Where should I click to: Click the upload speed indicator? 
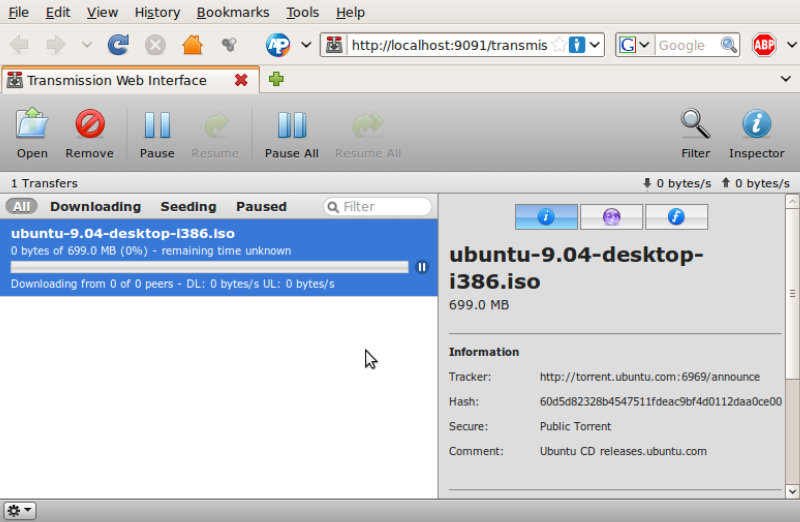point(755,183)
